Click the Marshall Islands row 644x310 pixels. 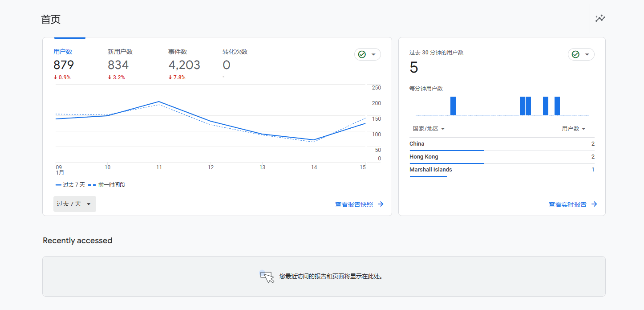(502, 170)
